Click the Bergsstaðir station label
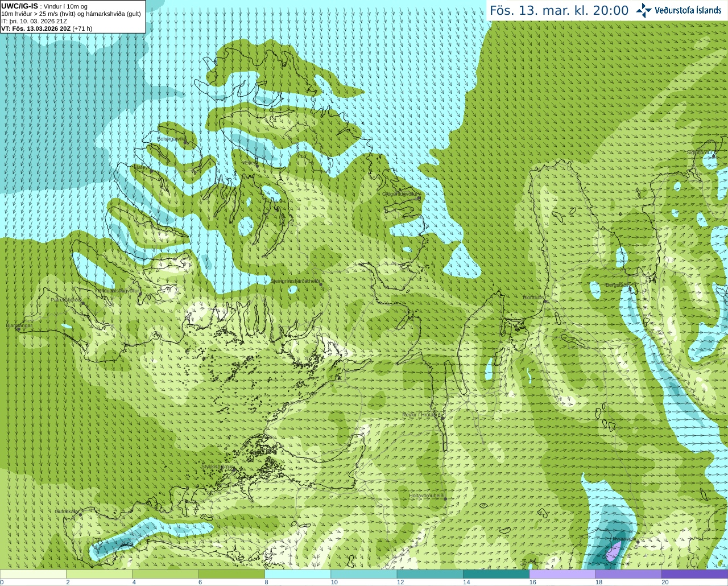 click(617, 285)
